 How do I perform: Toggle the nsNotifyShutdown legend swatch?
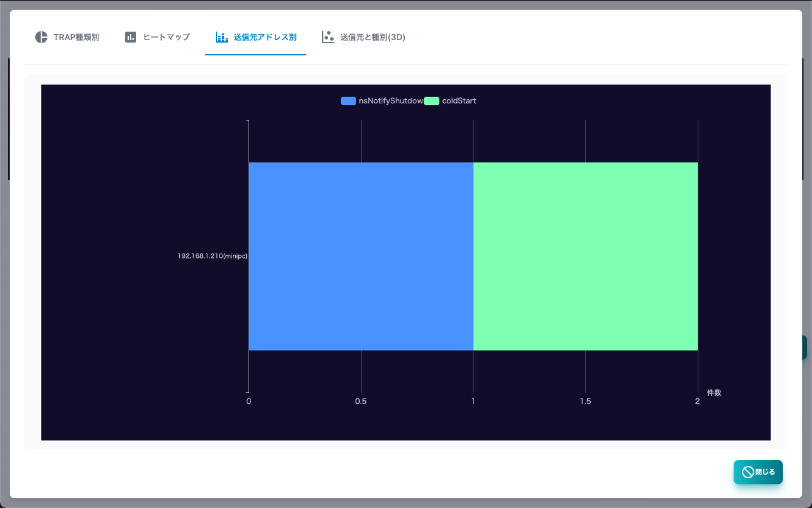click(x=348, y=101)
